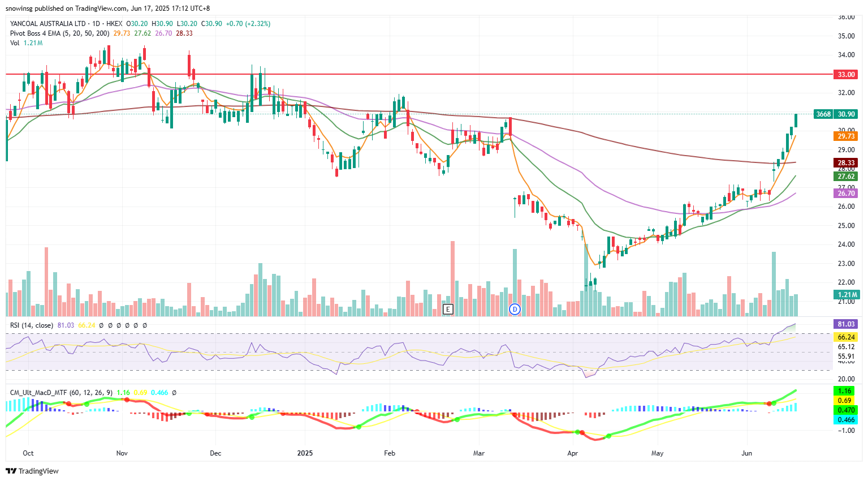The image size is (868, 481).
Task: Click the 21.00 price axis label
Action: 846,302
